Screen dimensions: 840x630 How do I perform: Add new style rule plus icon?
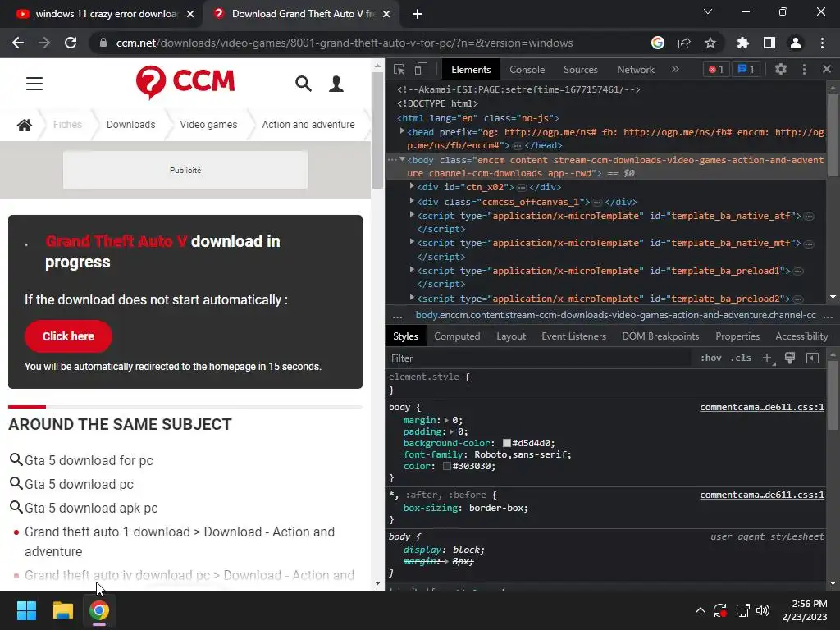(768, 358)
